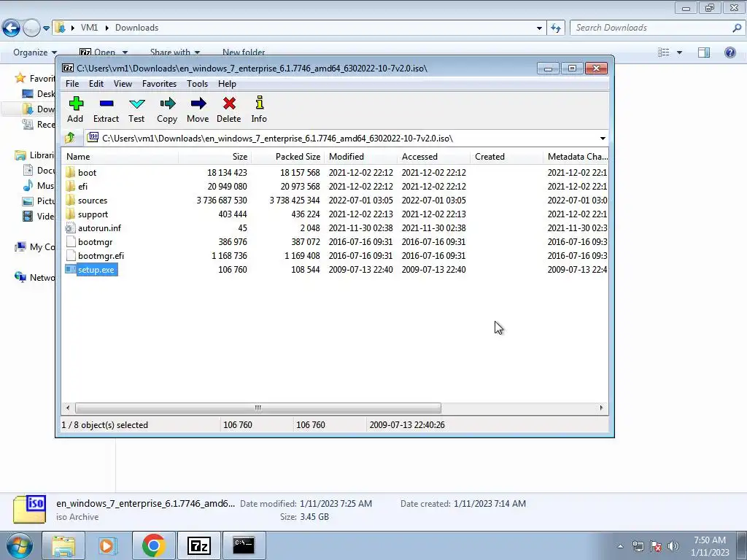Click New folder in Explorer toolbar
Screen dimensions: 747x560
(244, 52)
